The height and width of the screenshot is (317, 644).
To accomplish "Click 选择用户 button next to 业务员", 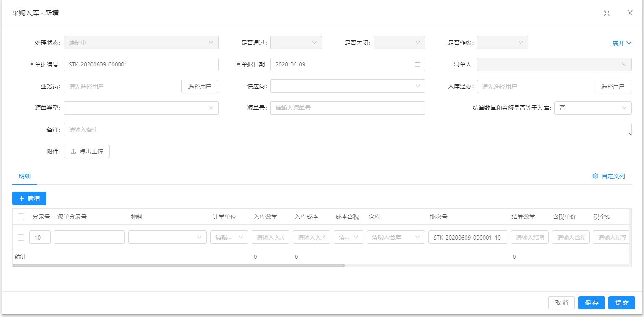I will click(x=200, y=87).
